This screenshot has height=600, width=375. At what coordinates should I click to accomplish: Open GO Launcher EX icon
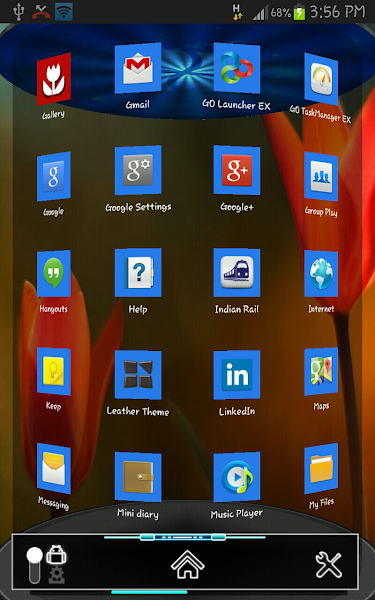[236, 68]
